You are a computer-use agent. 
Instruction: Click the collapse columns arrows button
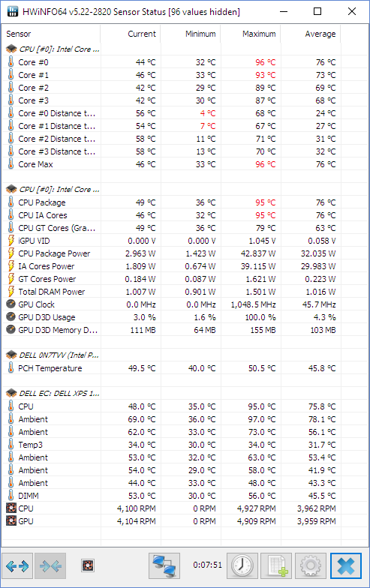point(50,565)
